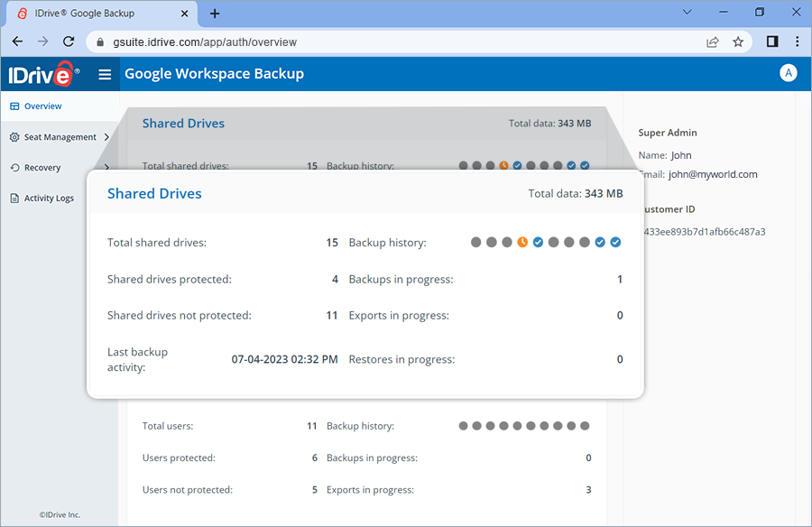Expand the Seat Management submenu chevron
Viewport: 812px width, 527px height.
coord(106,137)
